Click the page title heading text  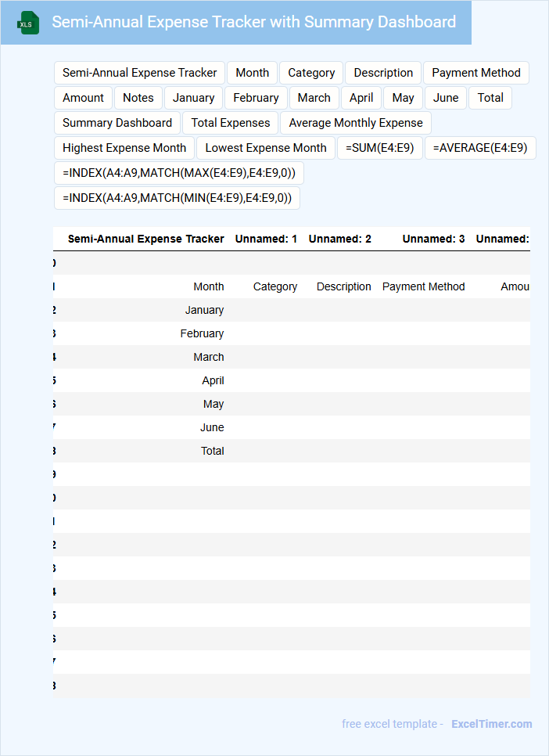coord(254,22)
